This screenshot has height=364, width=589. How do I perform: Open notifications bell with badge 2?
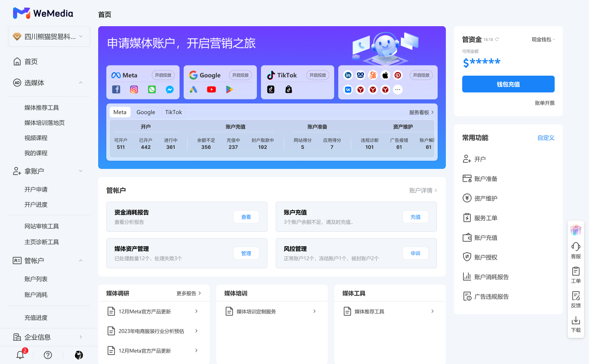20,355
